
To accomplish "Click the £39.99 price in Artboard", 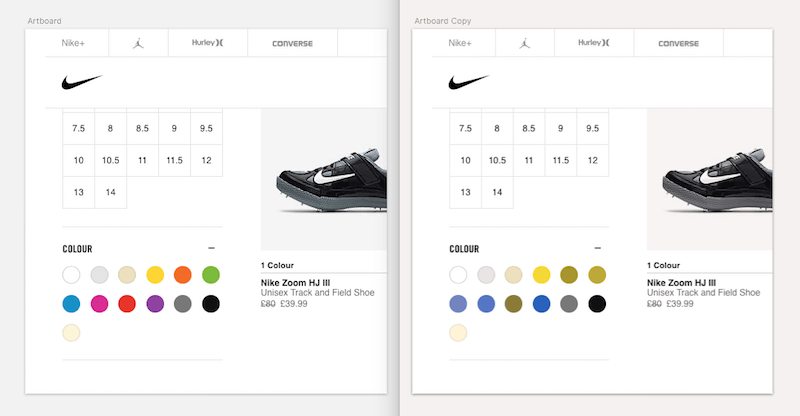I will click(x=294, y=304).
